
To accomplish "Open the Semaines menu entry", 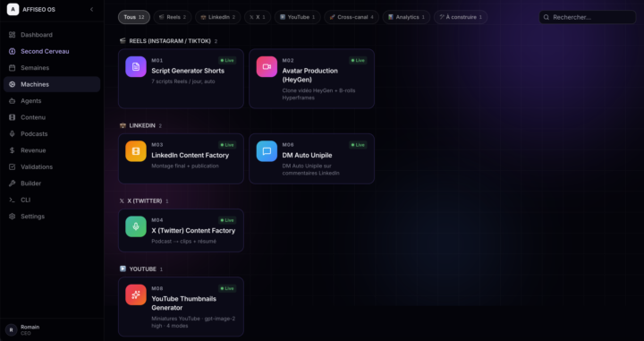I will click(52, 68).
